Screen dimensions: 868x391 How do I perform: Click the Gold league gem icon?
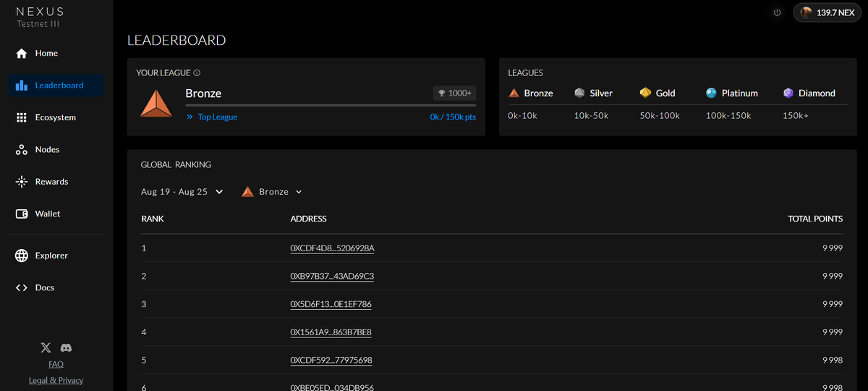tap(645, 93)
